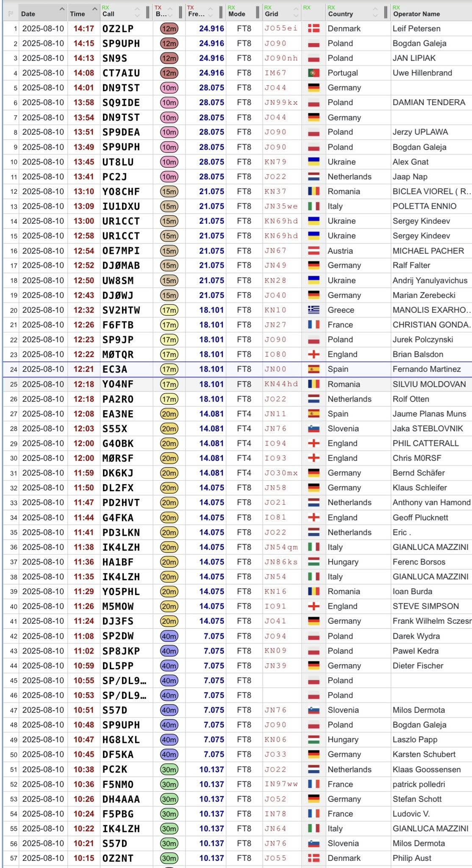
Task: Click the flag column header icon
Action: (10, 14)
